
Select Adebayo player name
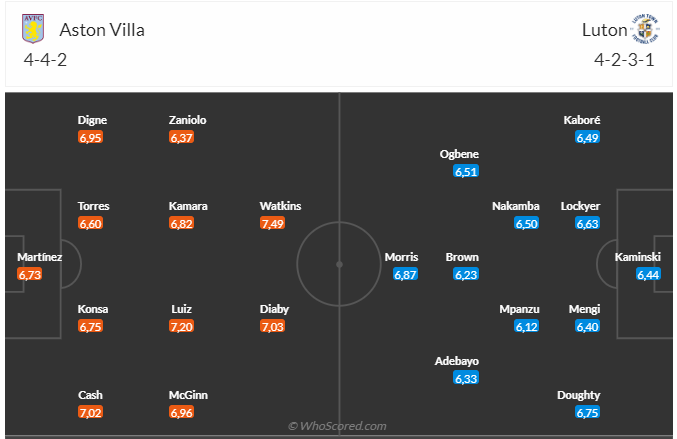click(x=457, y=361)
